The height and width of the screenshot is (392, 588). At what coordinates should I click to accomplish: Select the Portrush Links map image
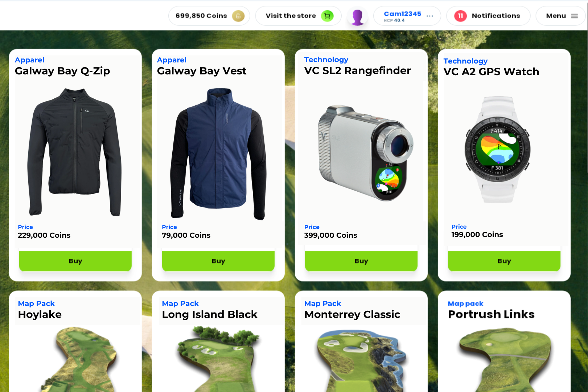point(505,360)
